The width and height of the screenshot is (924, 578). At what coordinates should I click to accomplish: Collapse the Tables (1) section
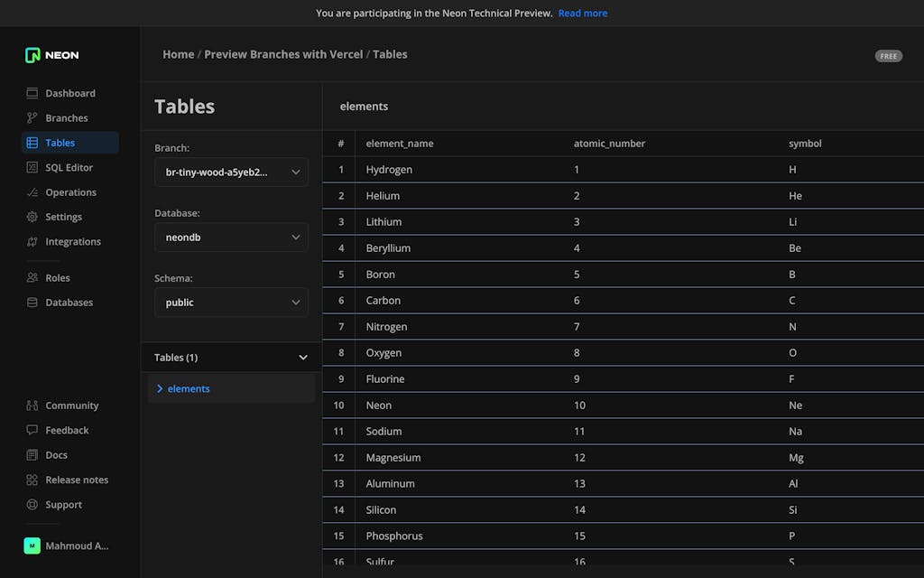pyautogui.click(x=303, y=358)
